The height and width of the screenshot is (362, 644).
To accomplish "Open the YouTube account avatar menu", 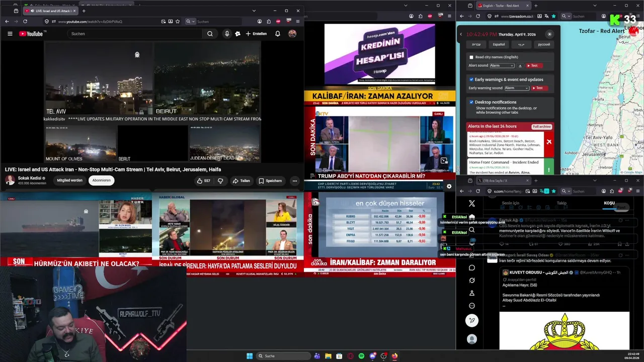I will tap(292, 34).
